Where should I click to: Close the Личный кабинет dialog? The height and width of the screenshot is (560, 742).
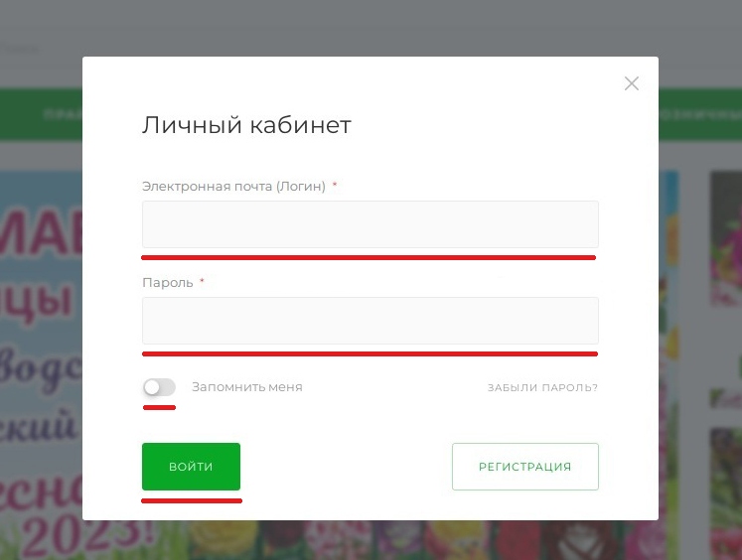632,83
